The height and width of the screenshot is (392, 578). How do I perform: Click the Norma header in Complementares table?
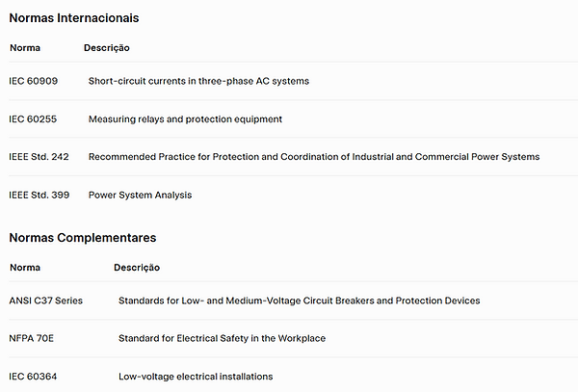point(25,268)
